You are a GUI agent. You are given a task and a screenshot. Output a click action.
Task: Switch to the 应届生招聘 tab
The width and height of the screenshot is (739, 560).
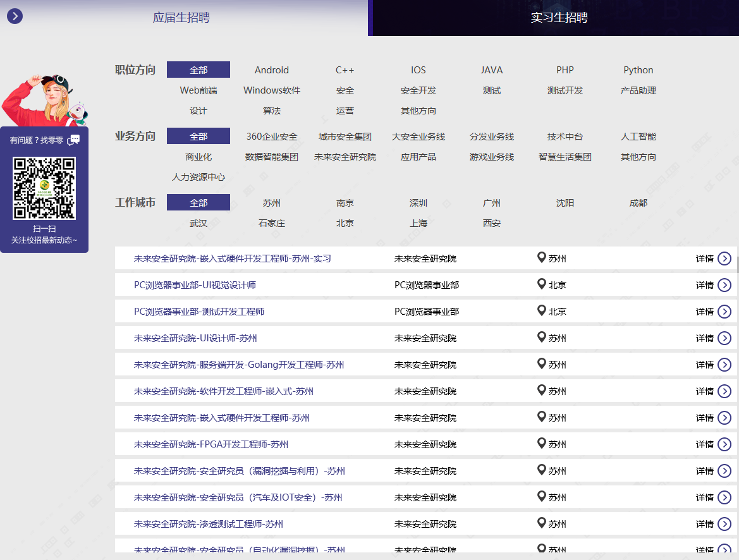[181, 18]
